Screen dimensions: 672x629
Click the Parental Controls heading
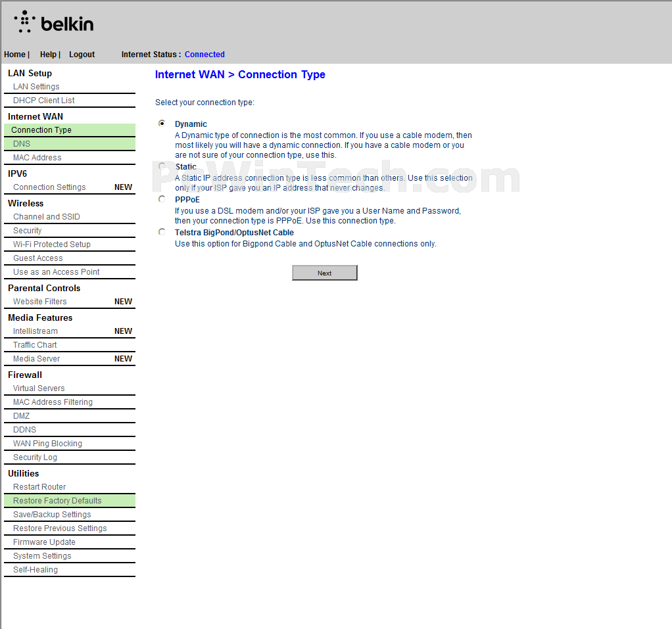pyautogui.click(x=43, y=289)
